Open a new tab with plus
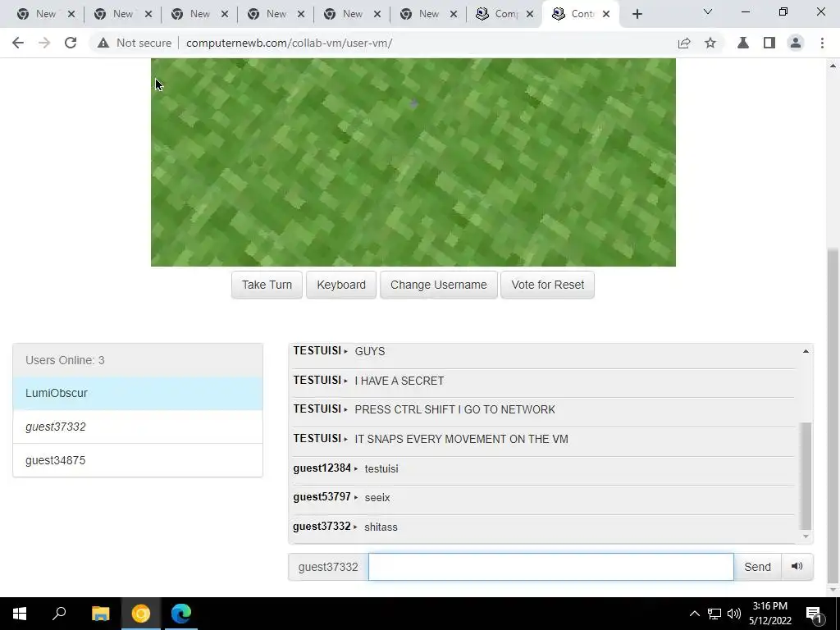This screenshot has width=840, height=630. [x=637, y=15]
